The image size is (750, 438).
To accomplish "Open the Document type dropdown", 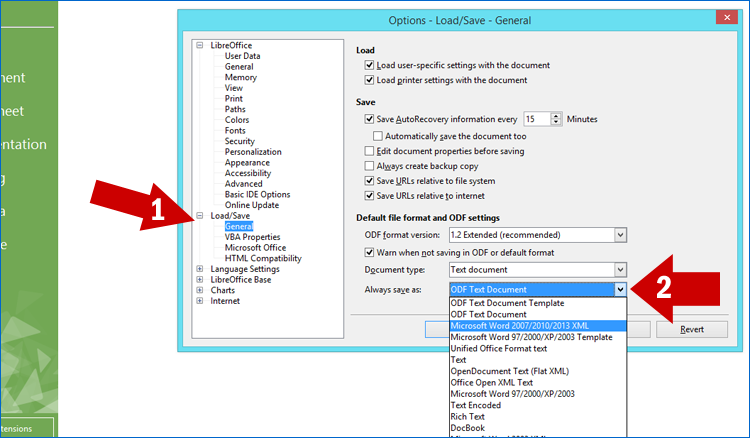I will (x=620, y=270).
